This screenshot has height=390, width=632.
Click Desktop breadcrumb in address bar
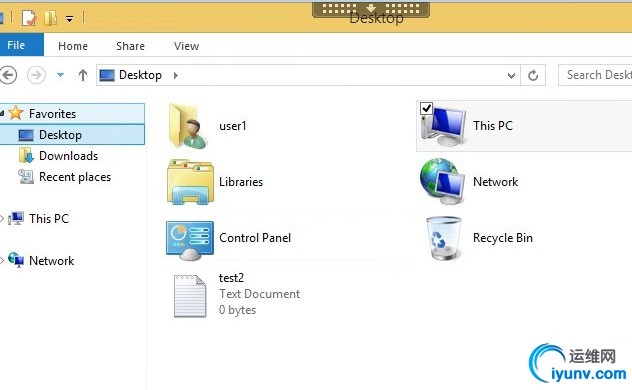[x=140, y=75]
